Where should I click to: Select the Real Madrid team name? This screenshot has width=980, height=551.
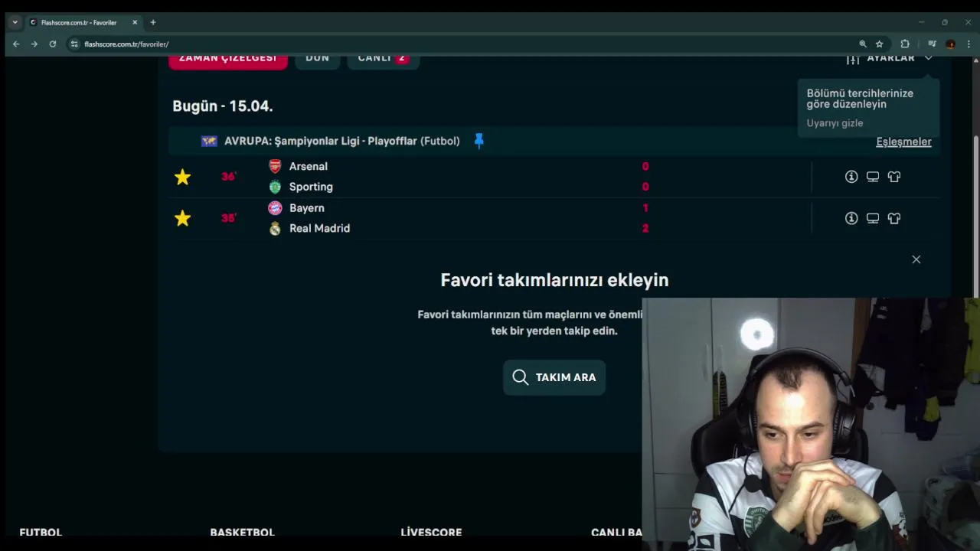(x=319, y=228)
